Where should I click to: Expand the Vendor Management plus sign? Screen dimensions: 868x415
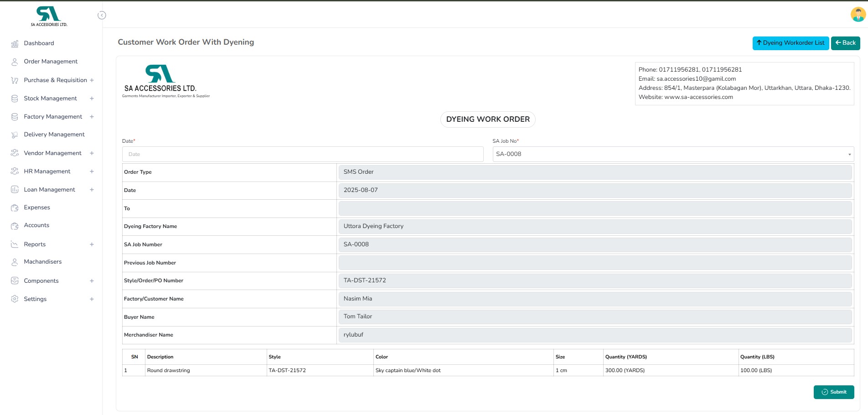(x=92, y=153)
